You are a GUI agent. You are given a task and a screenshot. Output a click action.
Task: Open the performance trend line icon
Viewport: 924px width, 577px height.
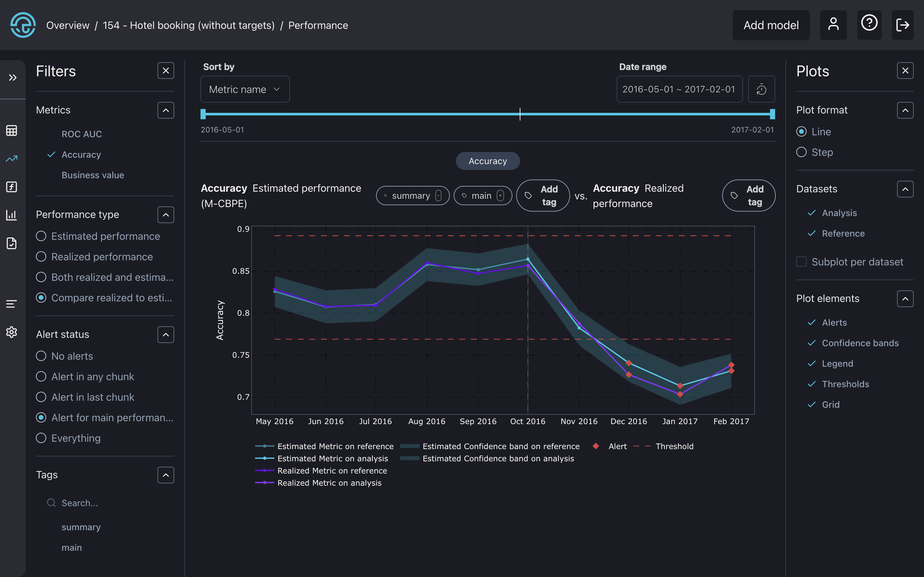click(x=12, y=158)
